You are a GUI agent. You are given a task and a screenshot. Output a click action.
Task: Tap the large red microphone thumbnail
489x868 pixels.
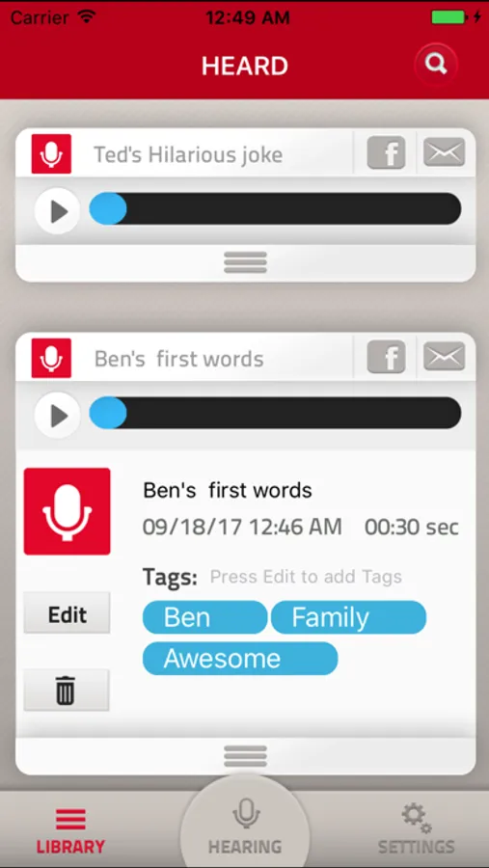coord(67,511)
